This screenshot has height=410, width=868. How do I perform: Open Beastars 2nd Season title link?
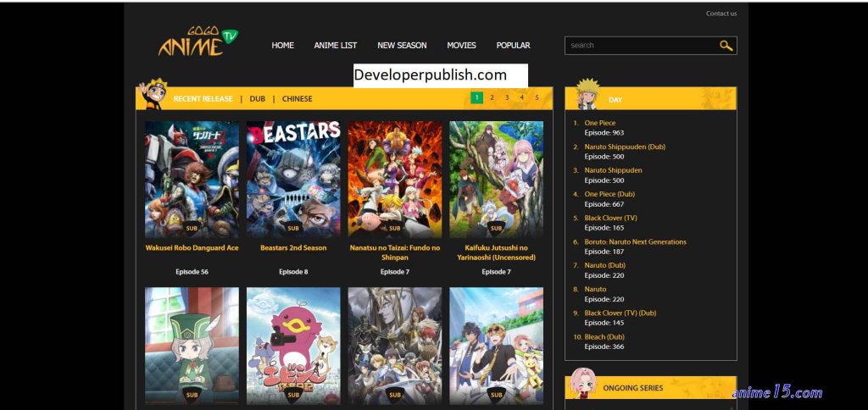293,248
